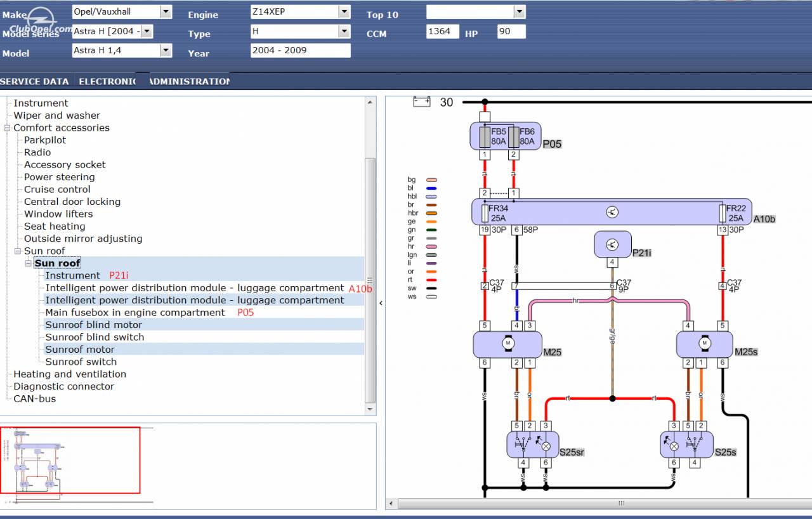This screenshot has height=519, width=812.
Task: Click the diagram overview thumbnail
Action: pos(70,460)
